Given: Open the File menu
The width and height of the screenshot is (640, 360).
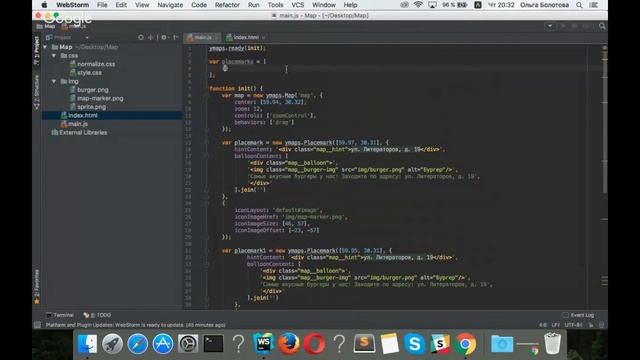Looking at the screenshot, I should (x=102, y=5).
